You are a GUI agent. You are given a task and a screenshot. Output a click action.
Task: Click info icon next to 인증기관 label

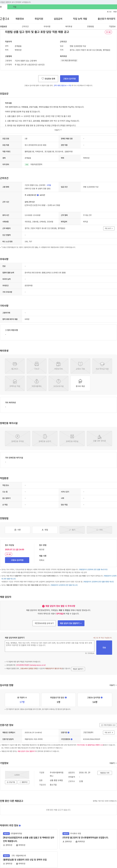point(69,733)
